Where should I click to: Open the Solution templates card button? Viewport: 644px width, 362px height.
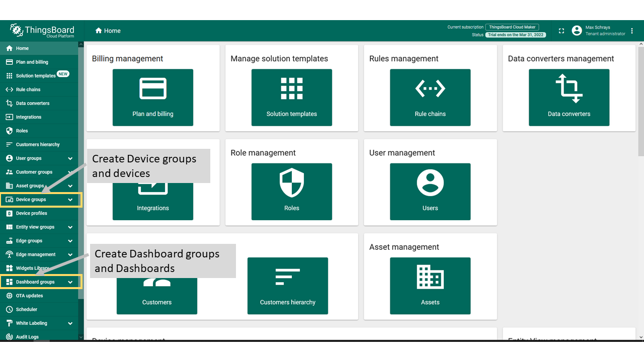[292, 98]
